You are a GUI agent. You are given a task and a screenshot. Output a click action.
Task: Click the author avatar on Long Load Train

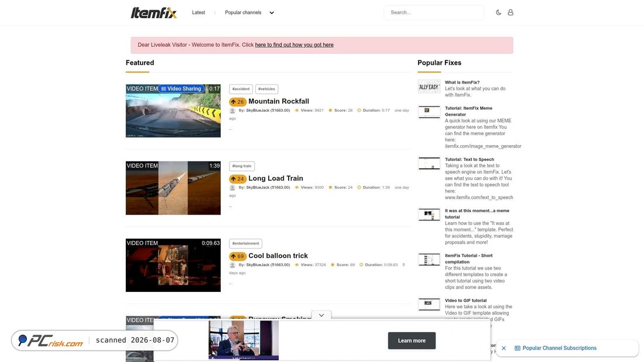click(x=232, y=188)
